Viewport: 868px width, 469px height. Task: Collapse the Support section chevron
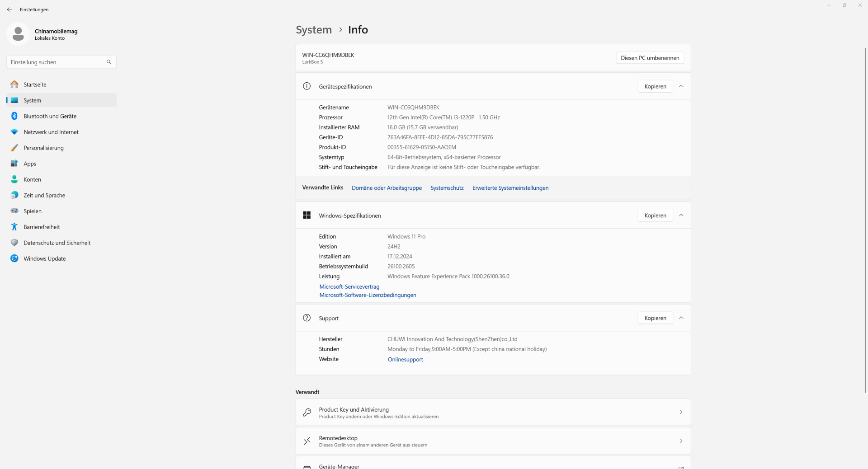[x=681, y=318]
